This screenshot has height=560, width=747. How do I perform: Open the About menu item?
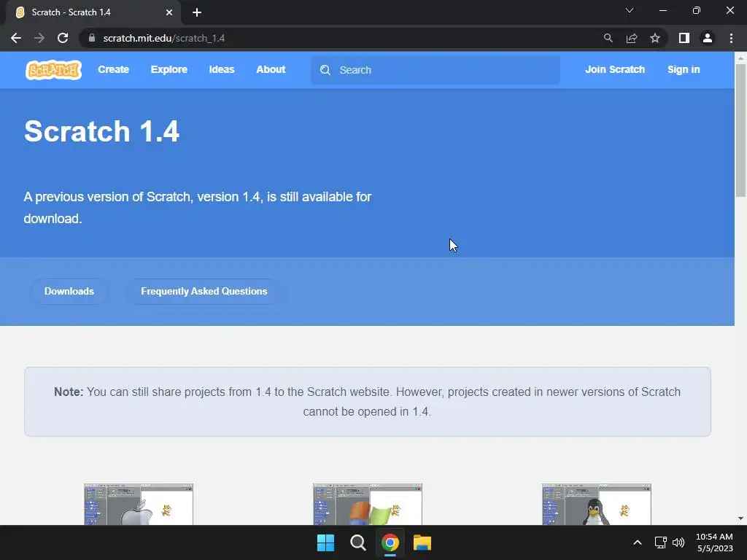(271, 69)
